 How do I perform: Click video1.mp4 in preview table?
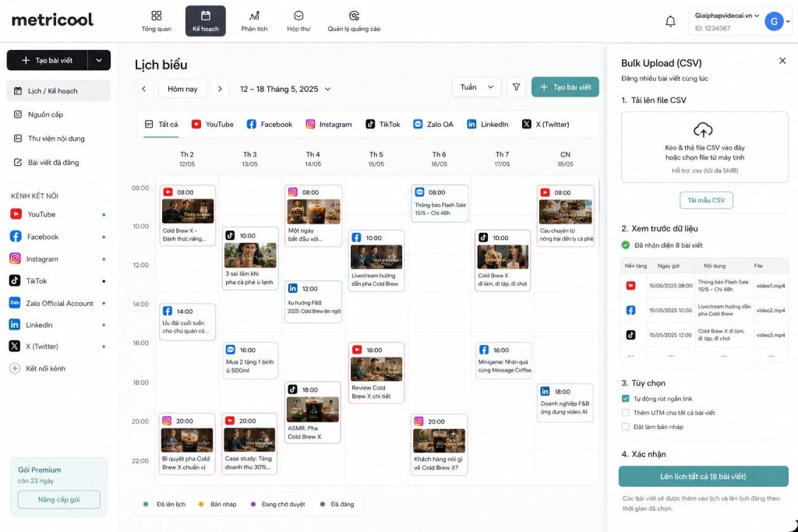[771, 286]
